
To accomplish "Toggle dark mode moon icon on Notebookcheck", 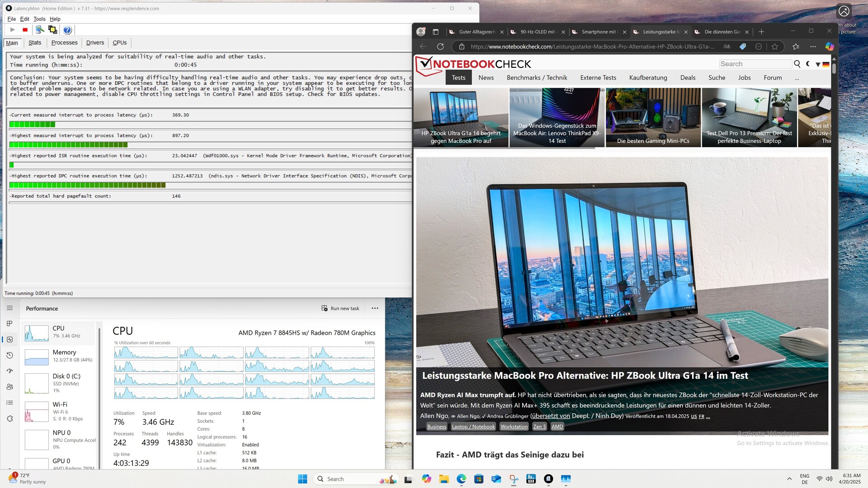I will [x=808, y=64].
